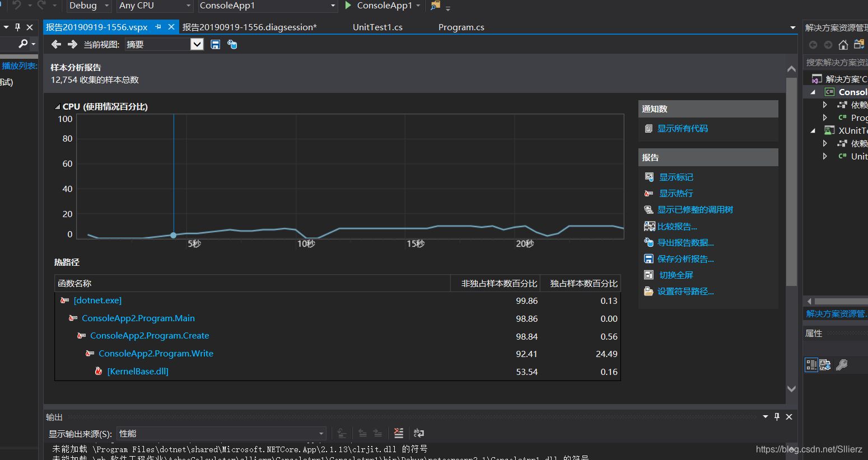This screenshot has width=868, height=460.
Task: Open the 显示所有代码 link
Action: coord(683,128)
